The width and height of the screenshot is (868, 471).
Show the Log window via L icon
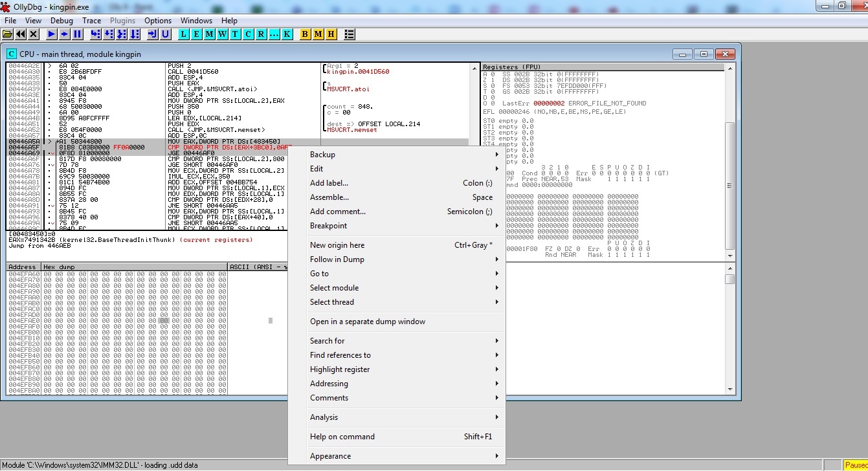coord(184,34)
